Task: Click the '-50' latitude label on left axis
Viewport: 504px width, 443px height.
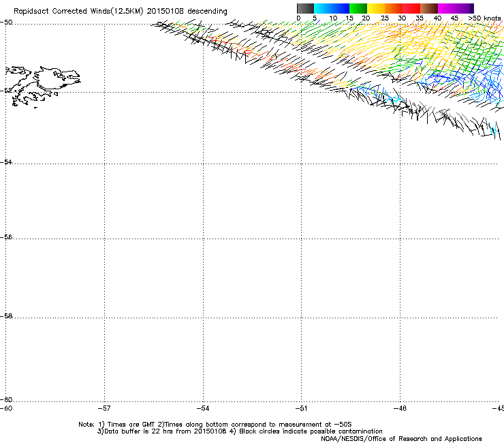Action: coord(6,22)
